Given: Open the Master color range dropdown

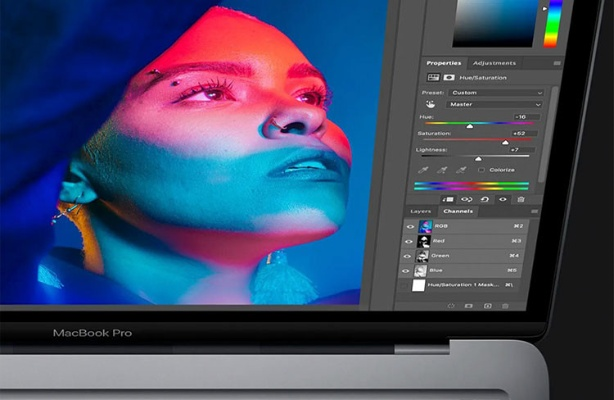Looking at the screenshot, I should (x=495, y=104).
